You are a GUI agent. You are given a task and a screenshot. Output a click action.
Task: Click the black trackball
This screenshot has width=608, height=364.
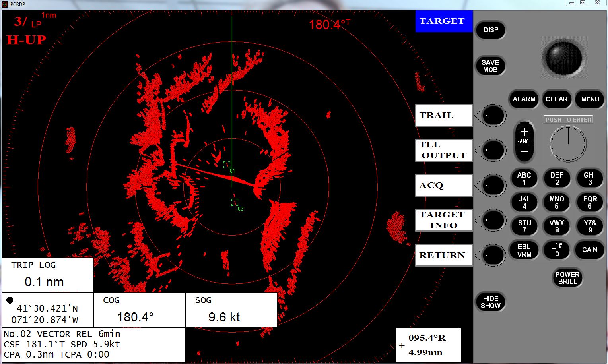pos(563,58)
